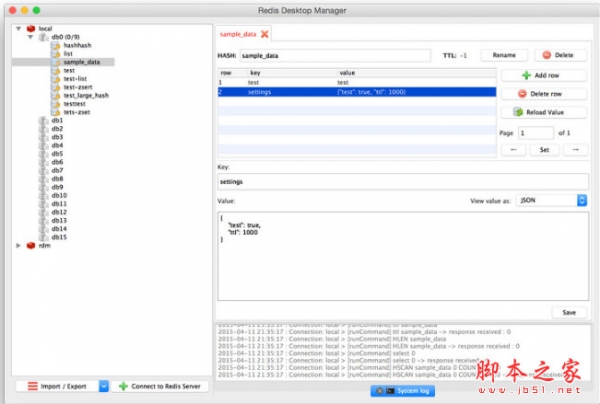Click the red Redis icon beside rdm
This screenshot has height=404, width=600.
31,246
